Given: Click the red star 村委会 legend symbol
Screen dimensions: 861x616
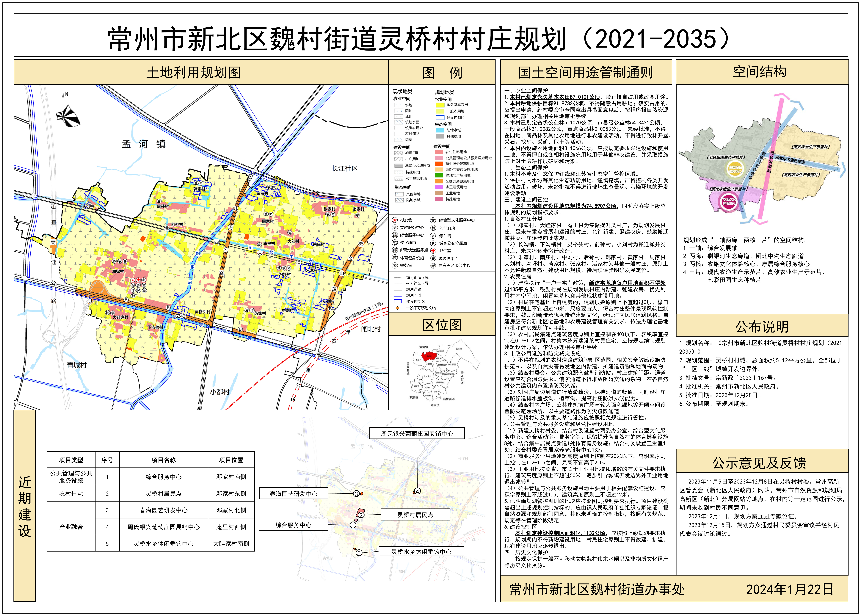Looking at the screenshot, I should 395,220.
